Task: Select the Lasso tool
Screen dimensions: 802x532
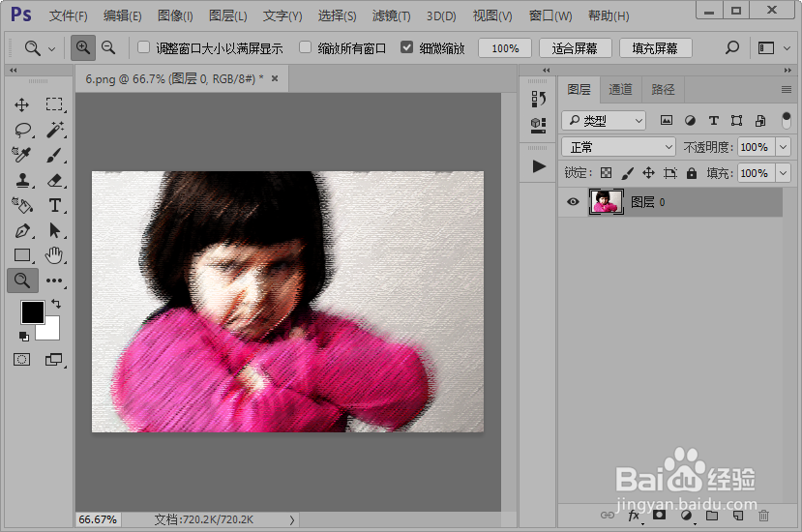Action: point(22,130)
